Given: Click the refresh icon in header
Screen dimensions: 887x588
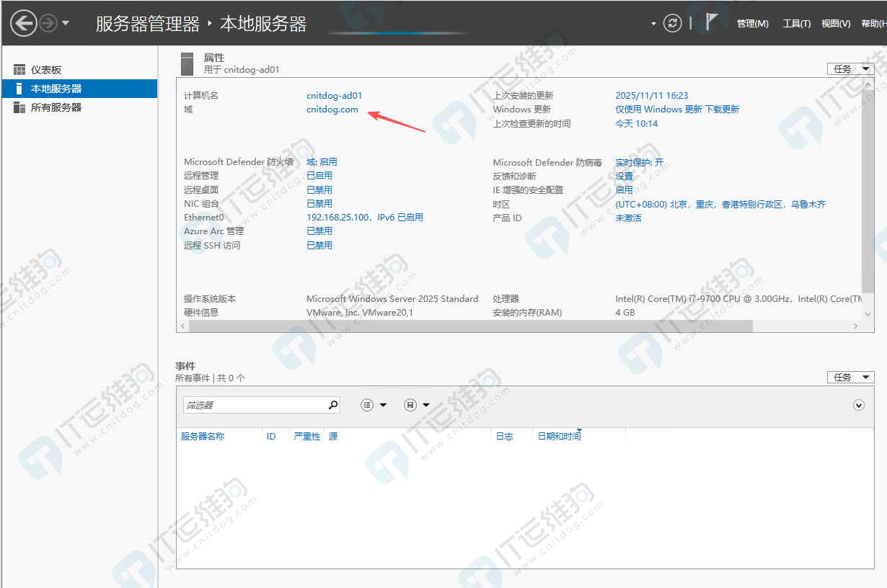Looking at the screenshot, I should [672, 23].
